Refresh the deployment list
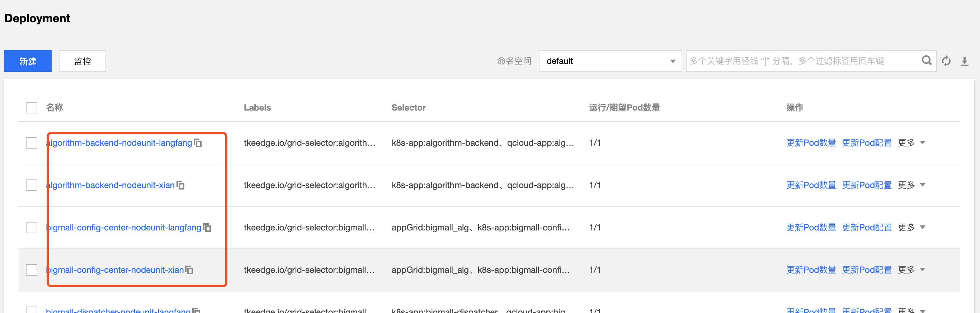The image size is (980, 313). [946, 61]
